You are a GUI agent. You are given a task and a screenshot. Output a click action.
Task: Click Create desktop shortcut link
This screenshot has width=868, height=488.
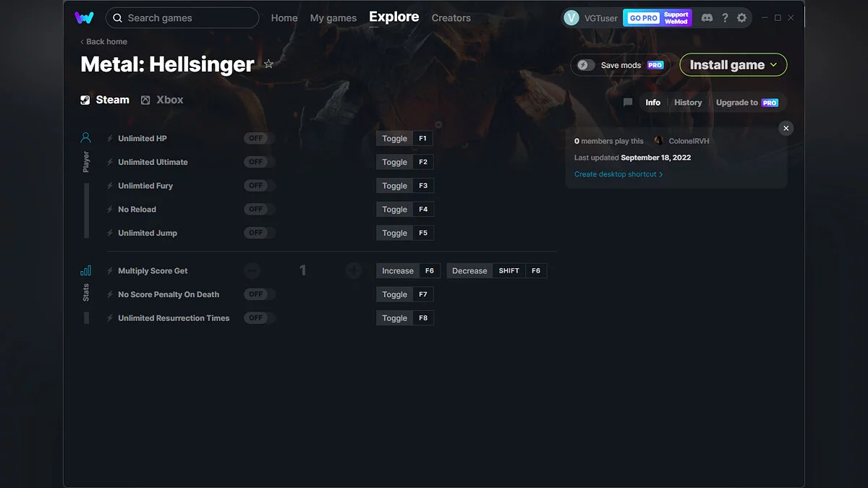[x=618, y=174]
